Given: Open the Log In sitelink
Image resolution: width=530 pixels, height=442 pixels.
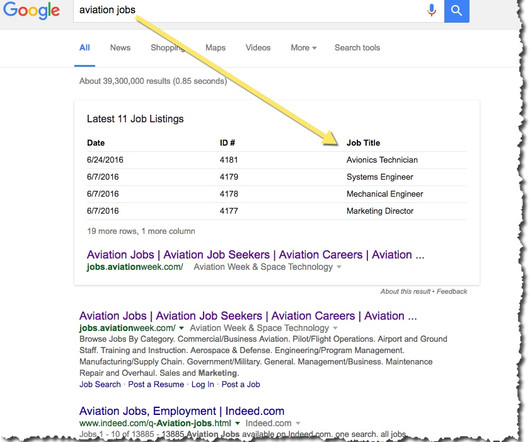Looking at the screenshot, I should pos(202,384).
